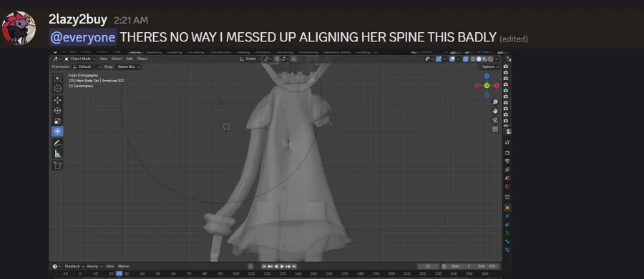Toggle X-ray mode in viewport header
The width and height of the screenshot is (644, 279).
[466, 59]
